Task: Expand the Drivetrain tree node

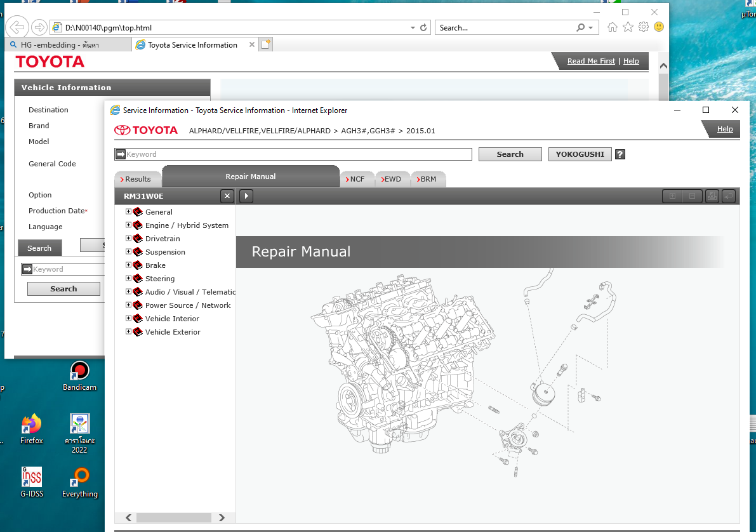Action: 128,238
